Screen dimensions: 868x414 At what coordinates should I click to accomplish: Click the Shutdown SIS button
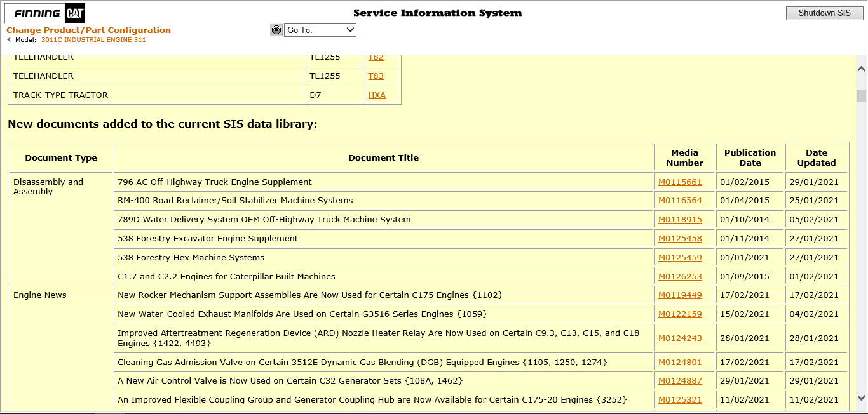pyautogui.click(x=824, y=12)
